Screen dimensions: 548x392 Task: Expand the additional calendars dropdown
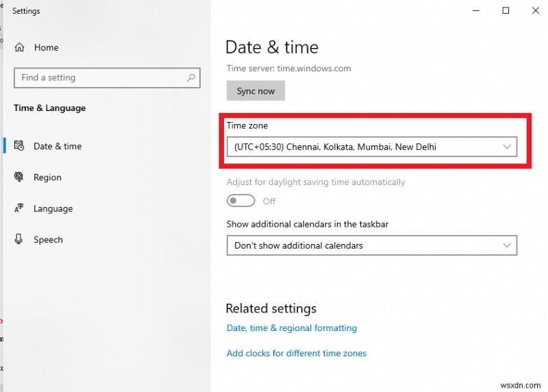point(371,245)
